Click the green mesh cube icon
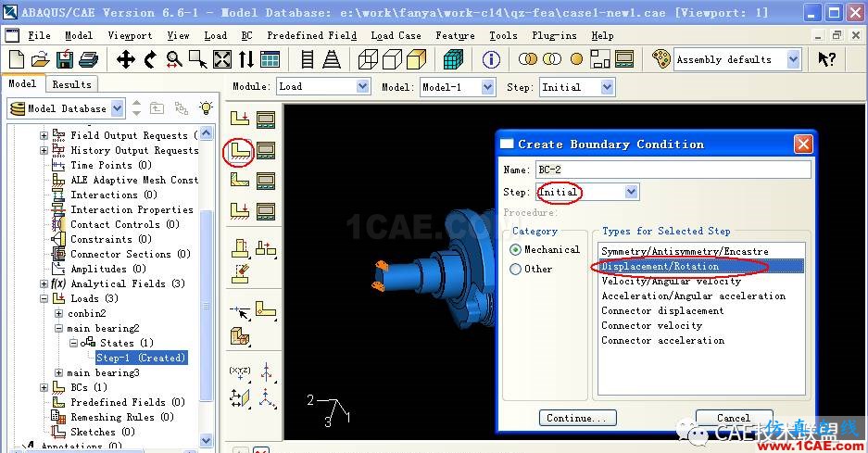The image size is (868, 453). click(x=453, y=59)
